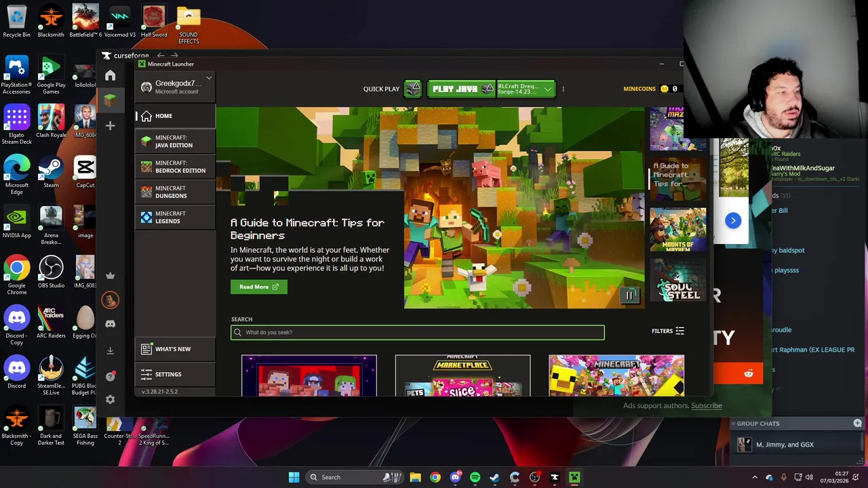Open the red cinema-themed news card
Image resolution: width=868 pixels, height=488 pixels.
click(309, 375)
